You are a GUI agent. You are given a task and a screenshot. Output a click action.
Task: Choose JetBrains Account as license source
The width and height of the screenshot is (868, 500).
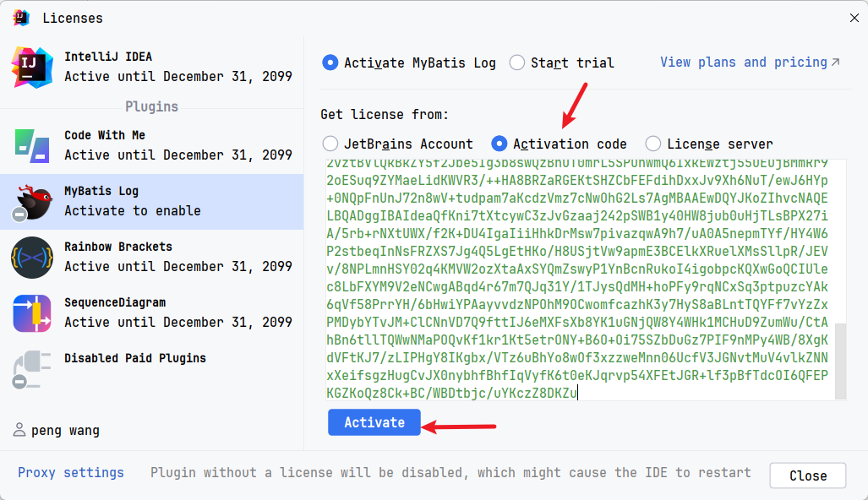330,144
